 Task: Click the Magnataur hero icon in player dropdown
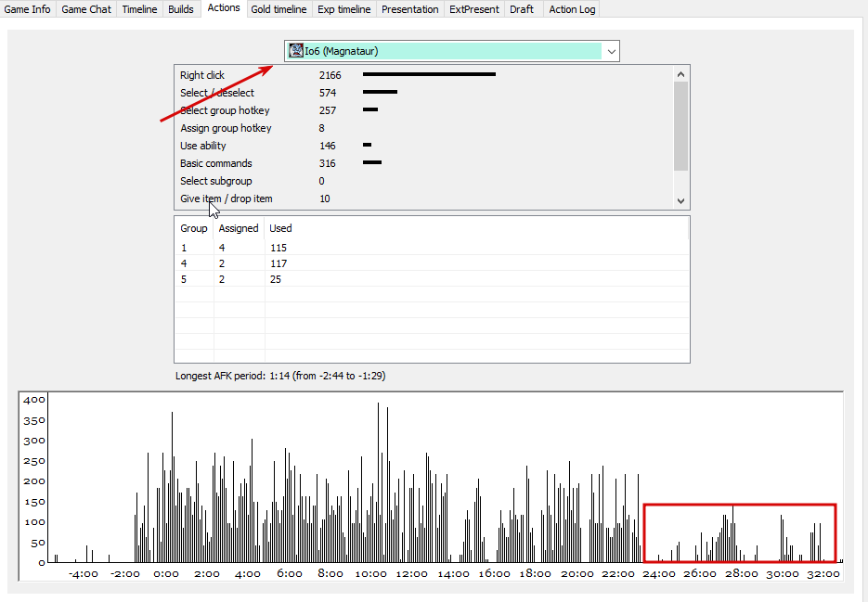296,51
